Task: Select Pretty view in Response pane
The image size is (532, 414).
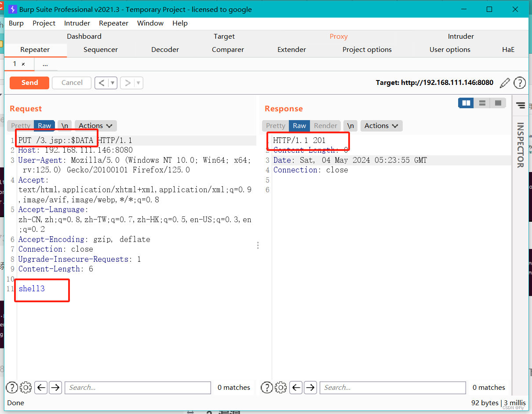Action: tap(276, 126)
